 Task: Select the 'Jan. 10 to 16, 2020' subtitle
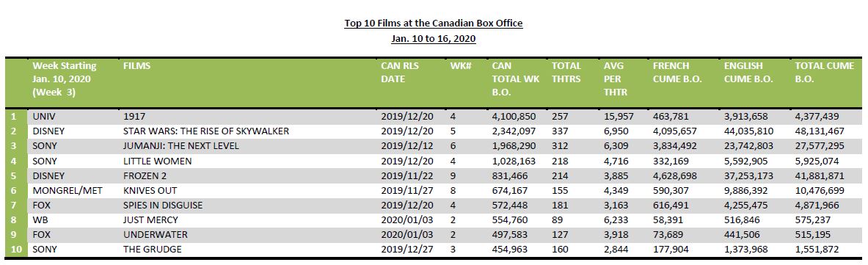(x=434, y=39)
